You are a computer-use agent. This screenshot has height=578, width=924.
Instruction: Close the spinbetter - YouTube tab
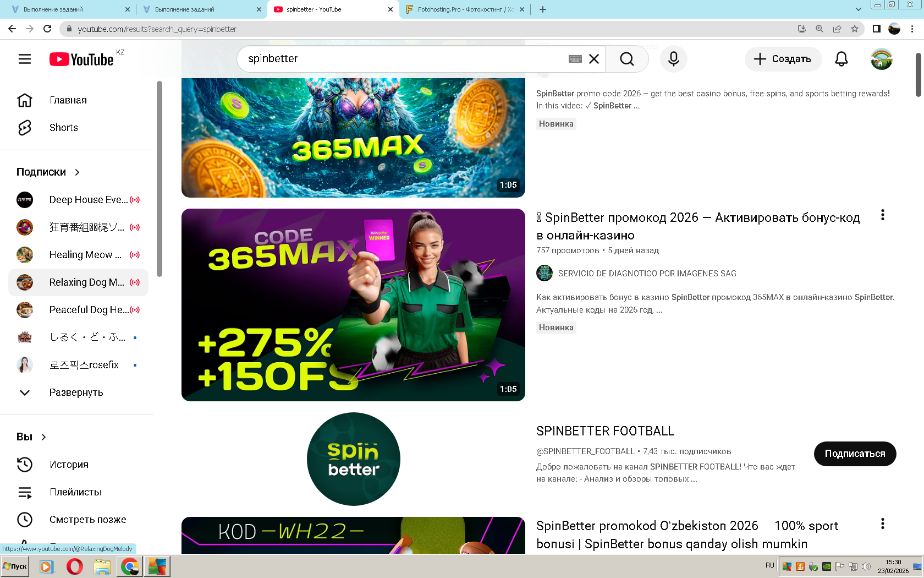point(391,9)
